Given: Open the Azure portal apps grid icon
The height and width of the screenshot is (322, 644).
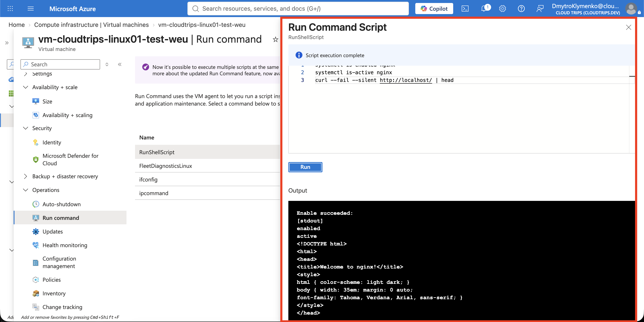Looking at the screenshot, I should point(10,9).
